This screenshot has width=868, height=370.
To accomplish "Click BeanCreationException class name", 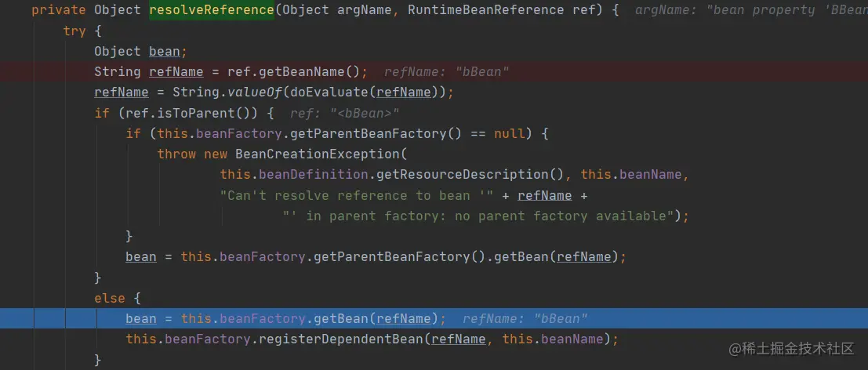I will [x=321, y=154].
